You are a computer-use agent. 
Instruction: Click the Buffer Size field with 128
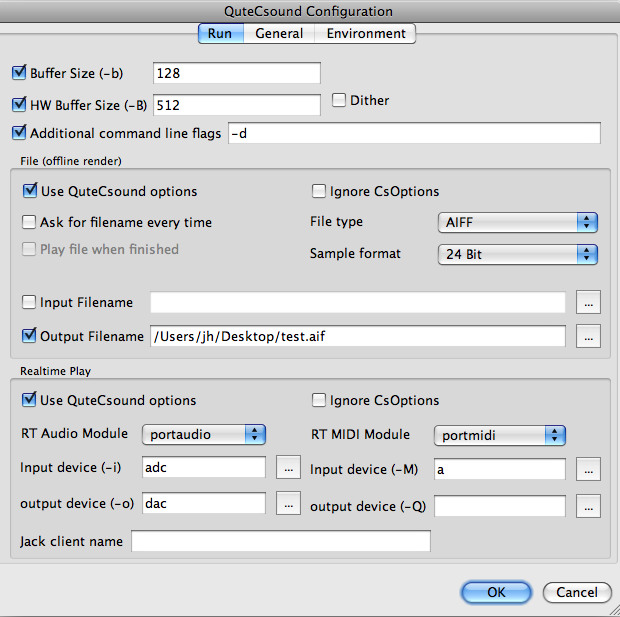(237, 73)
